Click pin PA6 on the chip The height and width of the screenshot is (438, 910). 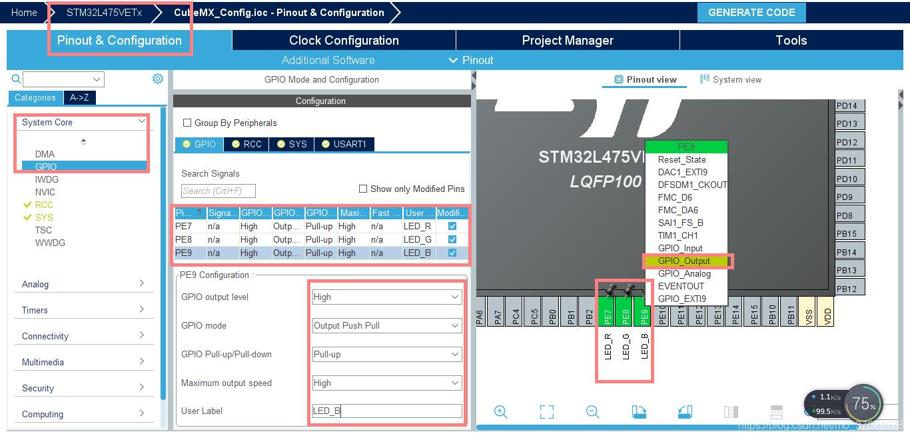(480, 312)
